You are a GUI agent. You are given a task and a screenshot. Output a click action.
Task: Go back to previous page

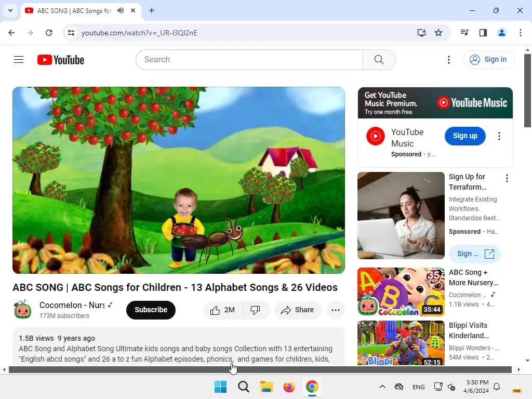(x=11, y=33)
